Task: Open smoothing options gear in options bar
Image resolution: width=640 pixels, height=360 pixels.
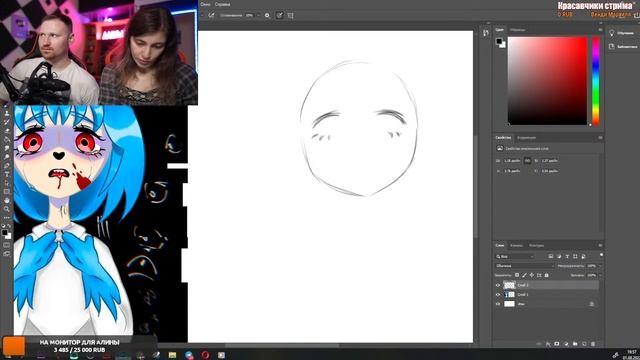Action: 267,16
